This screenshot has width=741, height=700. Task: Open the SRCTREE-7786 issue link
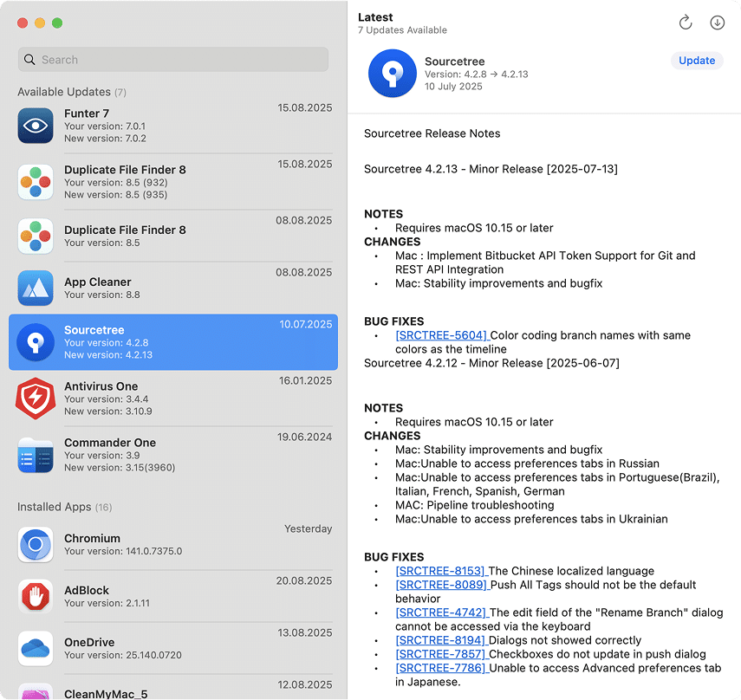tap(441, 668)
